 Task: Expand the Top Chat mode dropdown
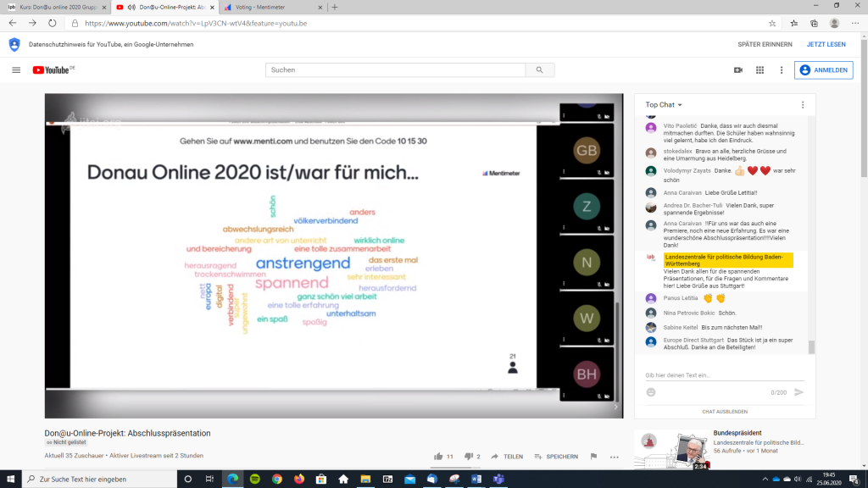(x=664, y=105)
